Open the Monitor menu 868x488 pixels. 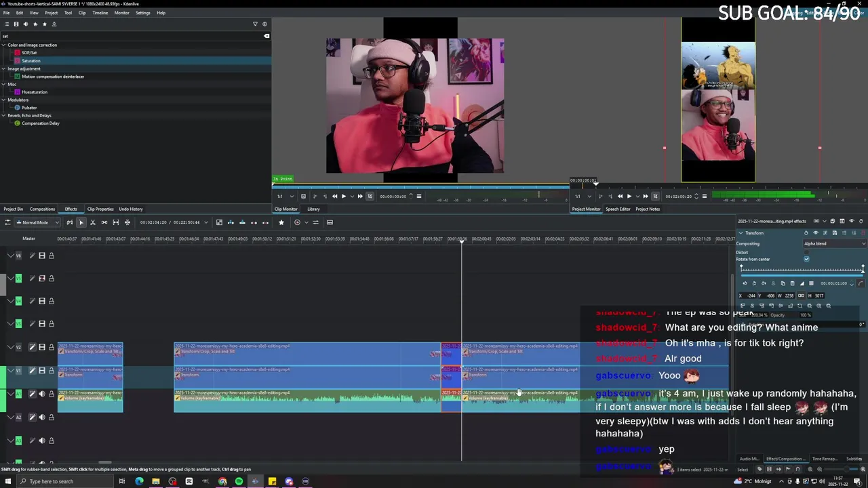[x=122, y=13]
